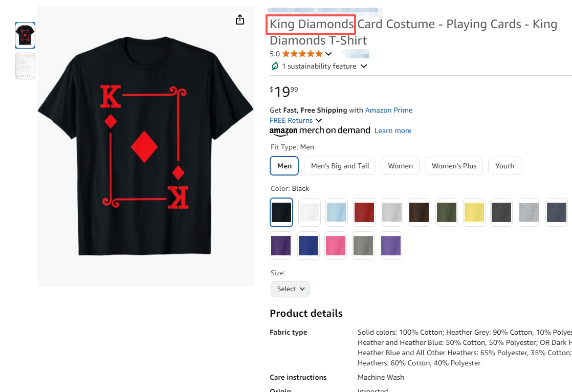This screenshot has height=392, width=572.
Task: Pick the light blue color swatch
Action: [x=337, y=212]
